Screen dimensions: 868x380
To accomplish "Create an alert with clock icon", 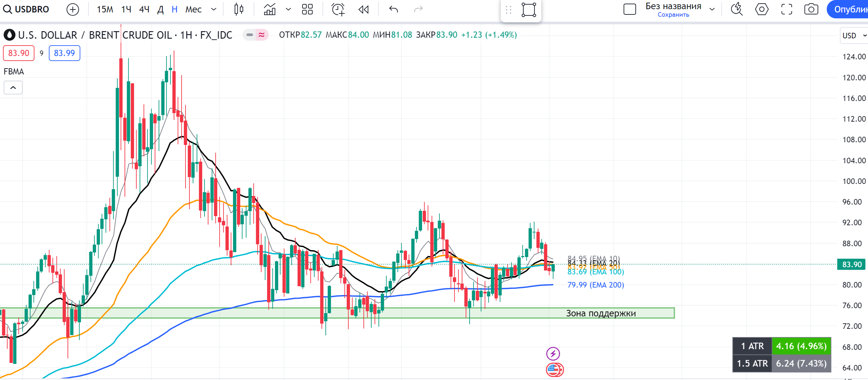I will tap(338, 9).
